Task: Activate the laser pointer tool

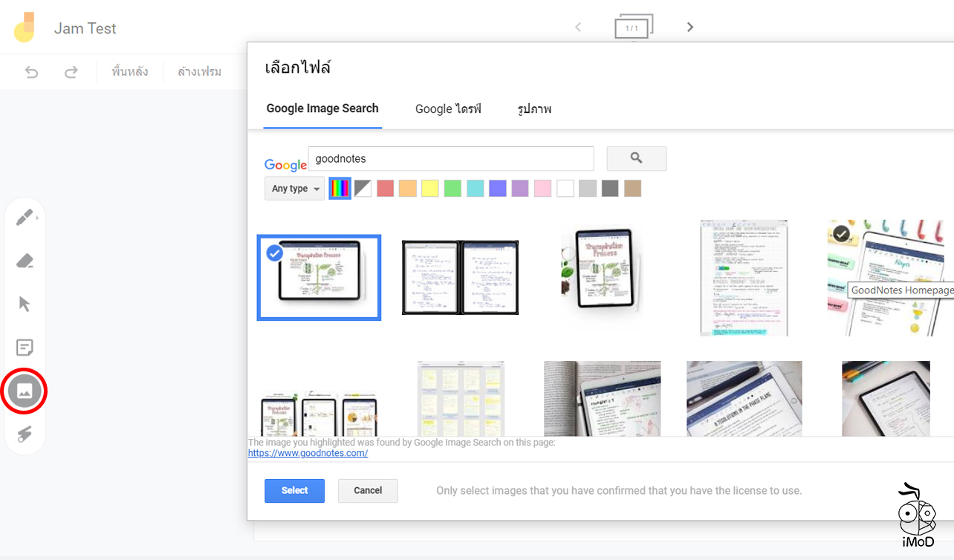Action: [25, 434]
